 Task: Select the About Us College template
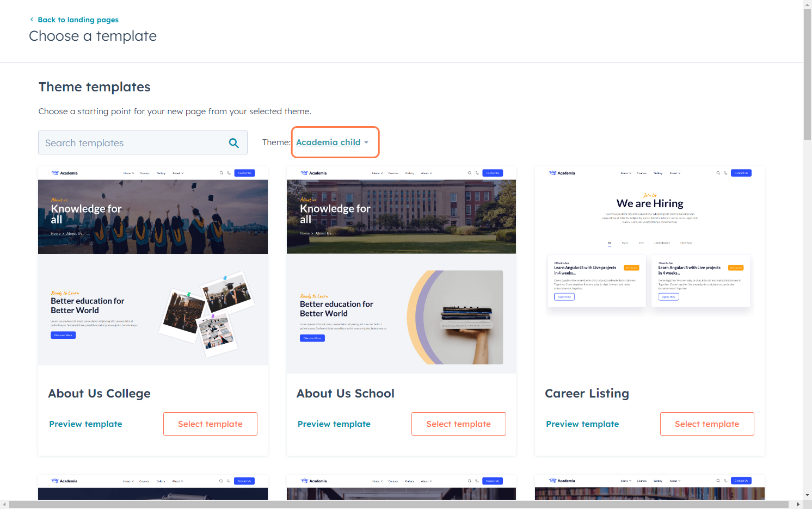(x=210, y=424)
